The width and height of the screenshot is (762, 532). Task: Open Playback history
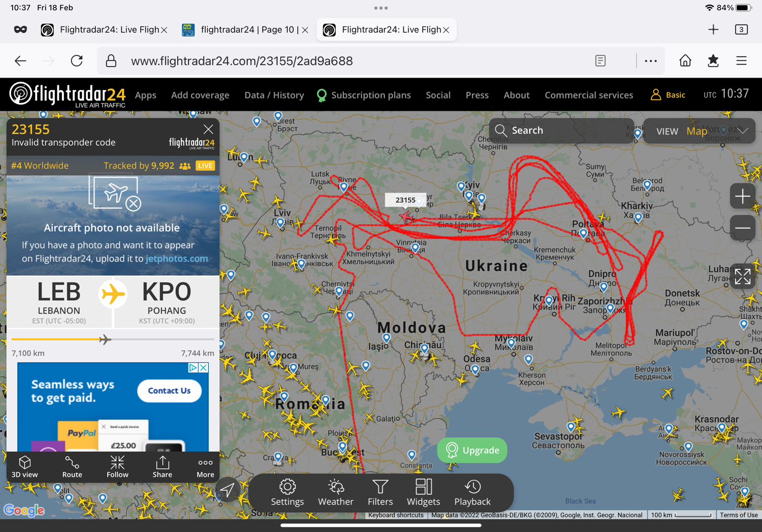[x=472, y=492]
